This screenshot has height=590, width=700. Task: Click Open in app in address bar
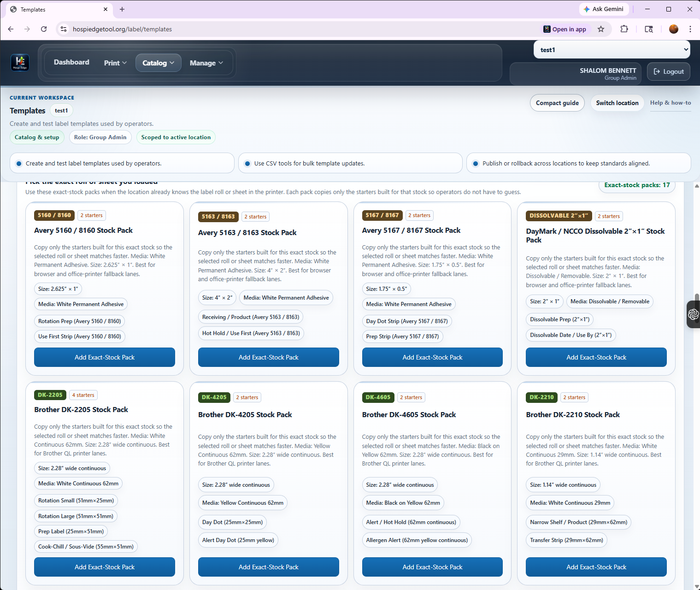tap(565, 29)
